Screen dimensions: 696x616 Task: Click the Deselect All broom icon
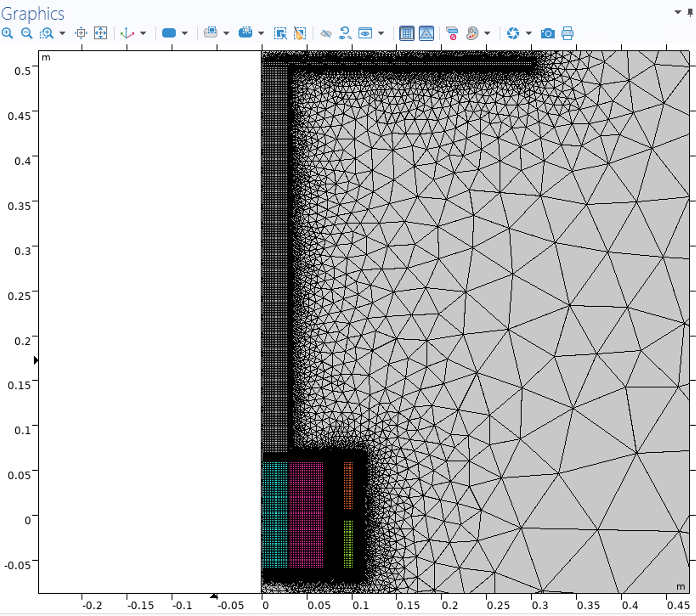click(x=300, y=33)
